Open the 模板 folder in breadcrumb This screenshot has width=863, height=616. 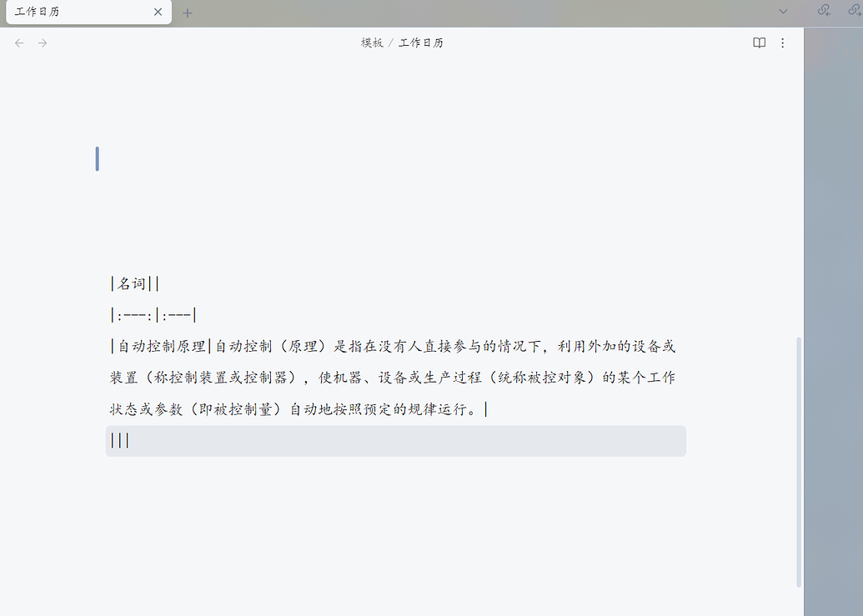click(x=372, y=43)
